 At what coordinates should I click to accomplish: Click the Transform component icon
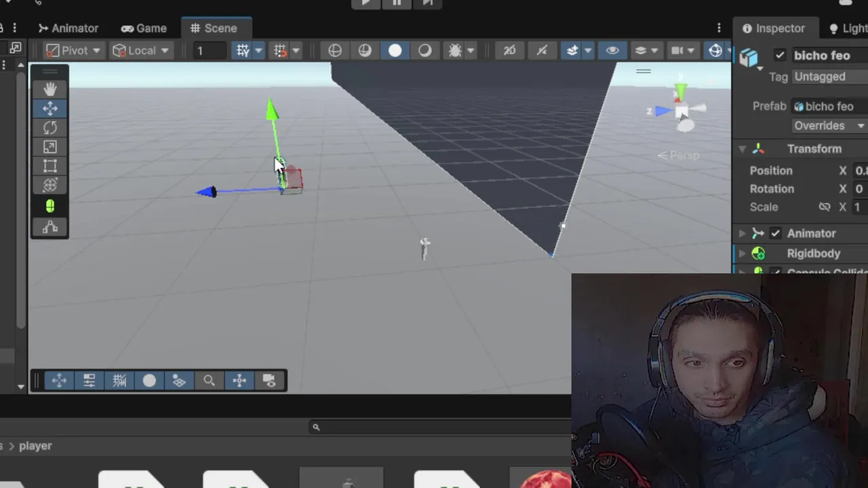click(758, 149)
